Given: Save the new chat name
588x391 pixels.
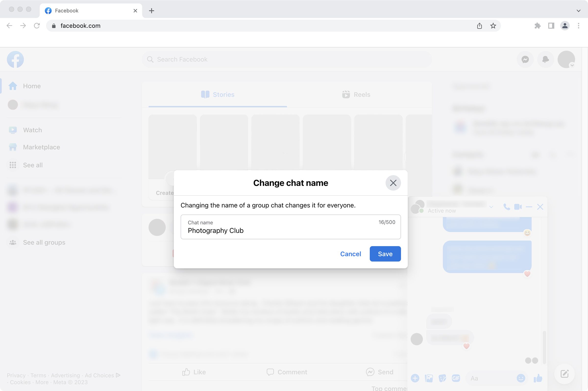Looking at the screenshot, I should coord(385,254).
